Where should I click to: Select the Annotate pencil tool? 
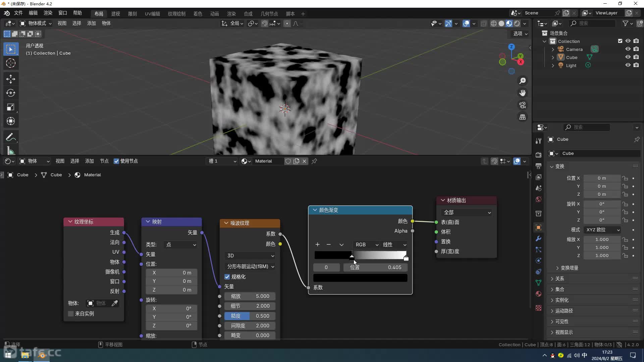pyautogui.click(x=11, y=137)
